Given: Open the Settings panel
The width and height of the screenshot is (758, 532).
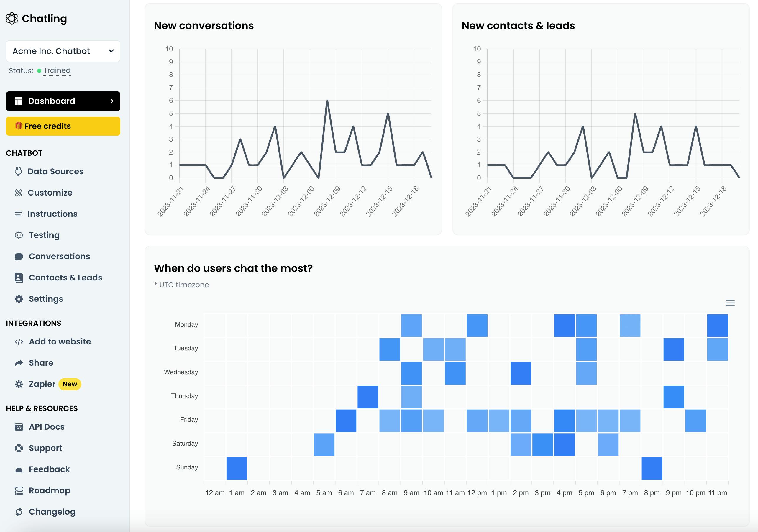Looking at the screenshot, I should [x=46, y=299].
